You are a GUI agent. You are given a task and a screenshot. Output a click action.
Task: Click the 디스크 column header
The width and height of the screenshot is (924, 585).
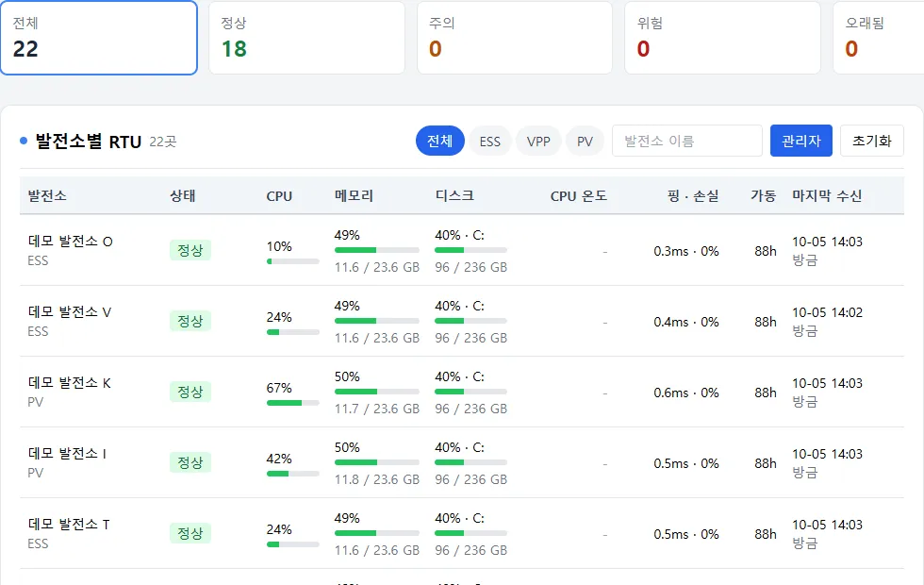(454, 196)
